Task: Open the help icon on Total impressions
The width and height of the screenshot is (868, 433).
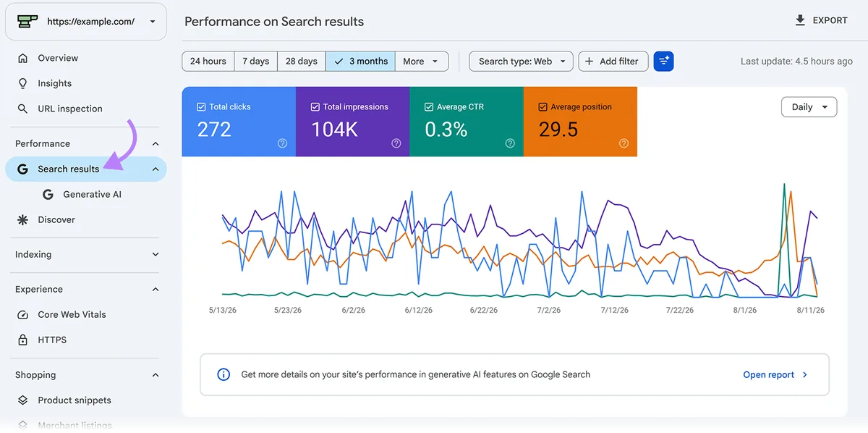Action: click(x=396, y=143)
